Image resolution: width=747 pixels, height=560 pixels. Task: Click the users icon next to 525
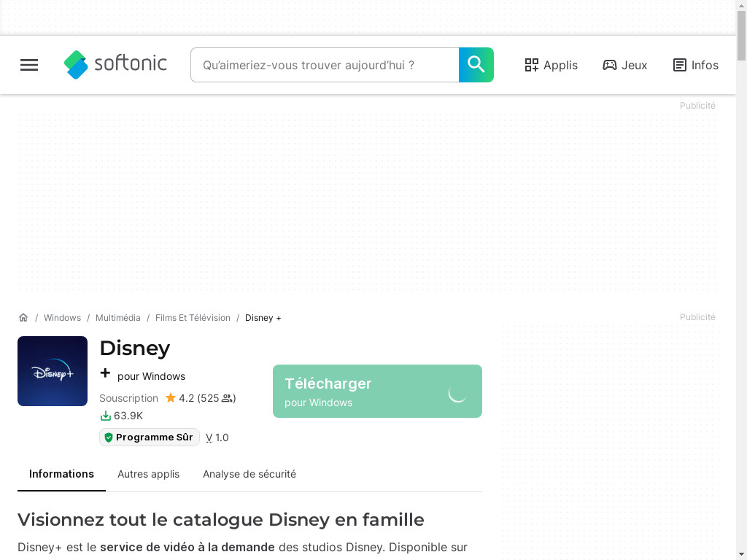(x=227, y=398)
